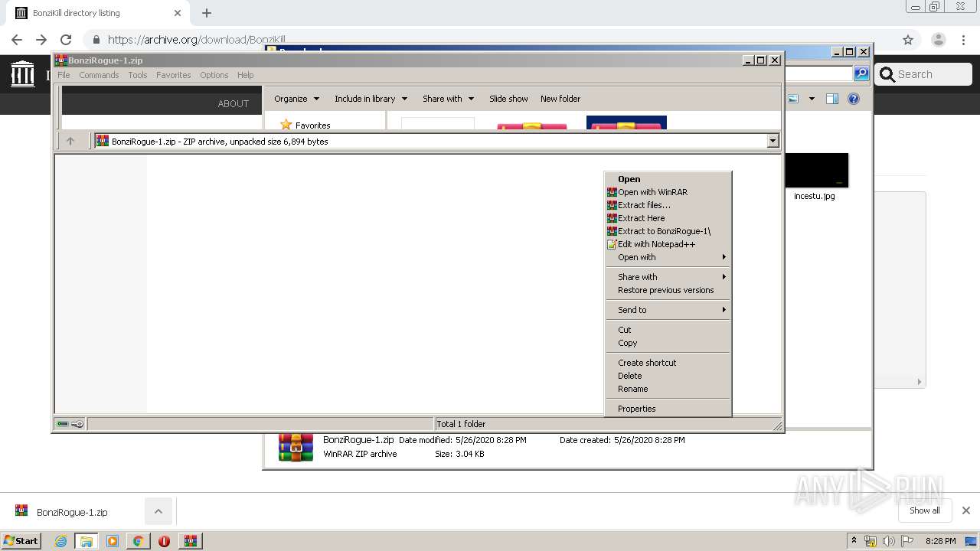This screenshot has height=551, width=980.
Task: Click Explorer change view icon
Action: click(793, 99)
